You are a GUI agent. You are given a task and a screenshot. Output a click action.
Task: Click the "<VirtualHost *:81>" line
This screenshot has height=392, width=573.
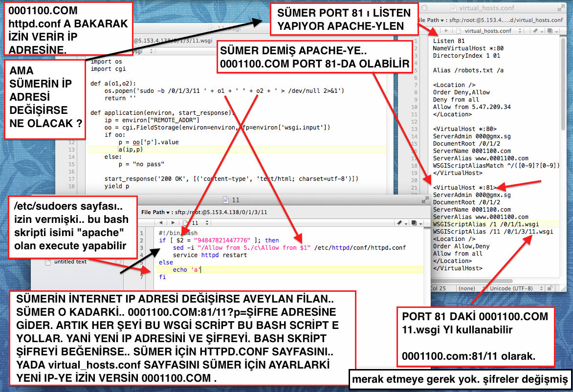(x=465, y=187)
